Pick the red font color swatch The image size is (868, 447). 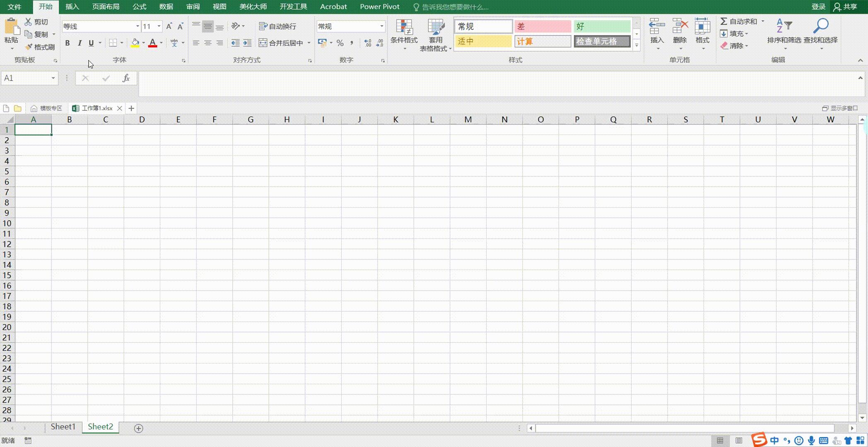pos(152,46)
